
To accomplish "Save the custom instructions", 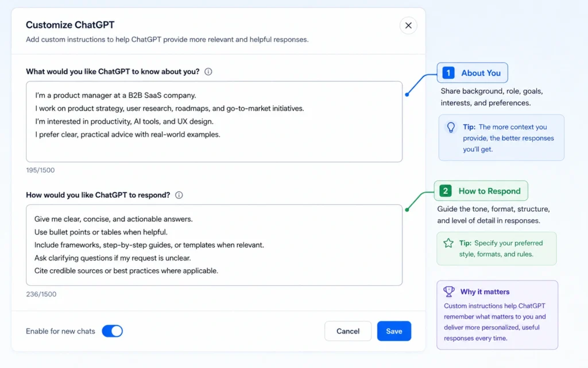I will click(x=394, y=331).
